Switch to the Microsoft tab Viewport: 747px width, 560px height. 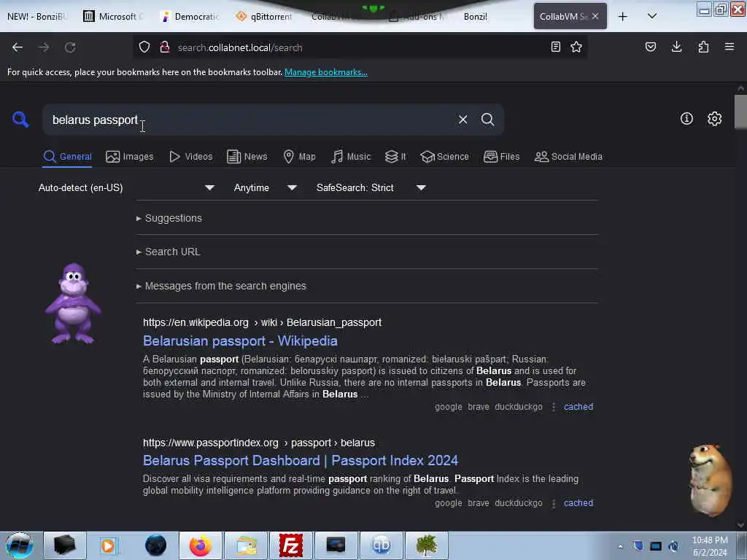[113, 17]
